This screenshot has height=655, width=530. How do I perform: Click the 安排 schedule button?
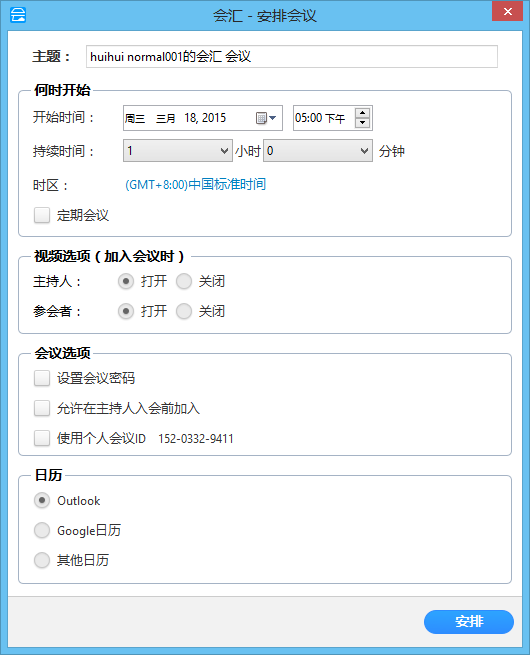point(469,622)
